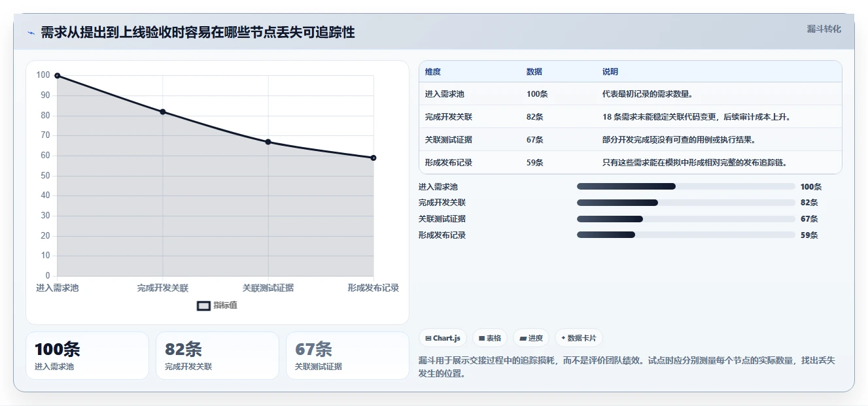Click the 维度 column header
This screenshot has width=868, height=406.
coord(433,72)
